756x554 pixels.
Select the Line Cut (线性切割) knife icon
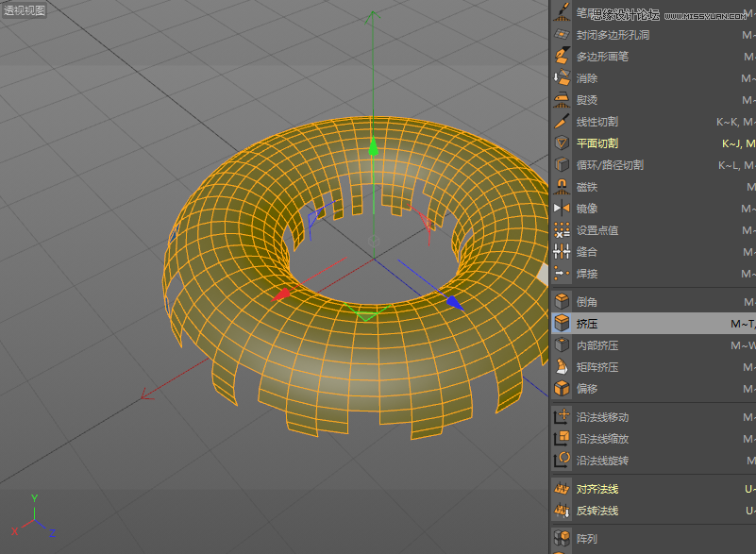pos(562,122)
